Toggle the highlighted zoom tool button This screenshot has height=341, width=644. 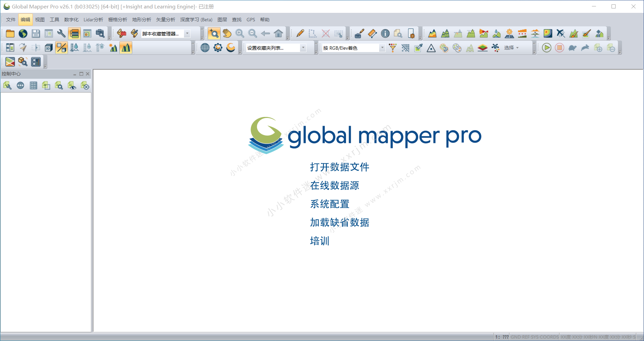(x=214, y=33)
